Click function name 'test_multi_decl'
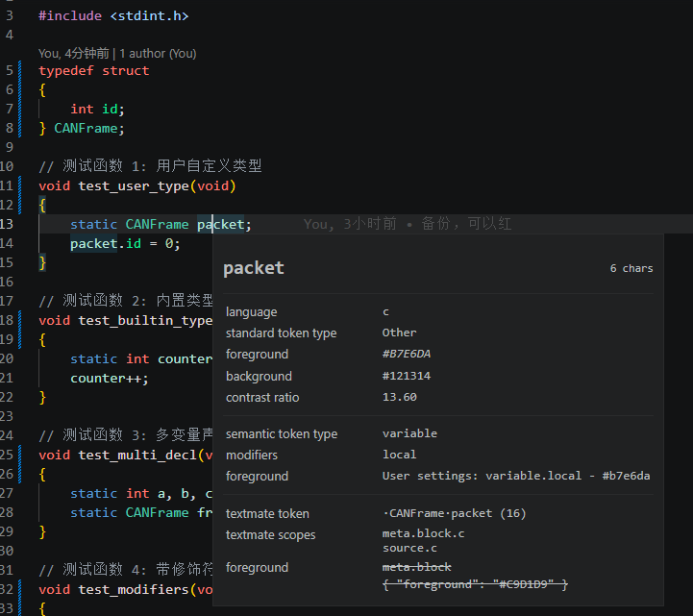The image size is (693, 616). coord(137,456)
